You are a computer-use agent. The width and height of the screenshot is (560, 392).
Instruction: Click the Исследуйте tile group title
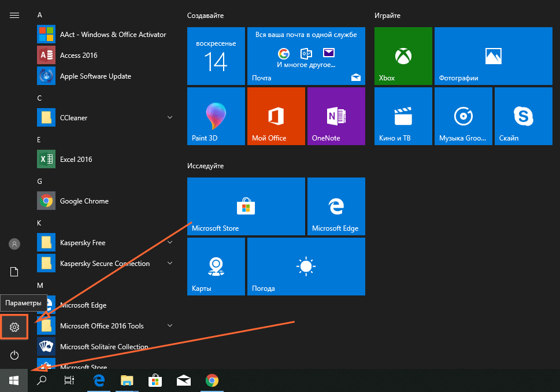click(x=205, y=166)
